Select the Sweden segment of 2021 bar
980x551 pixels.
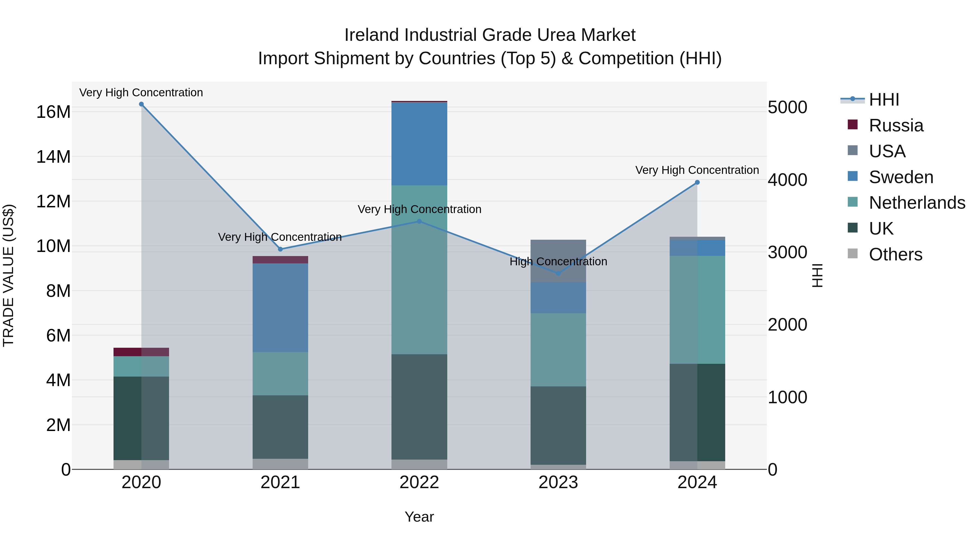click(x=280, y=308)
